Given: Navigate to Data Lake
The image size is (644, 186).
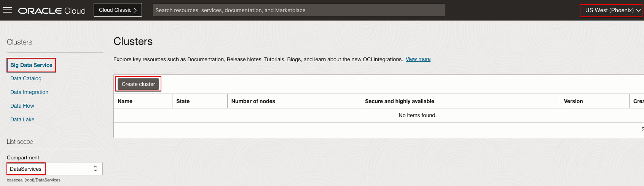Looking at the screenshot, I should click(22, 119).
